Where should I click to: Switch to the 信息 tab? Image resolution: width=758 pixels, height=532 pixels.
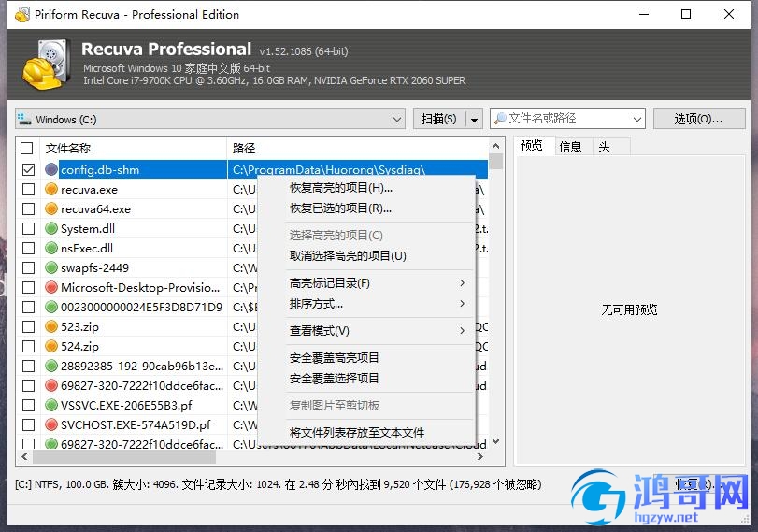(x=570, y=147)
